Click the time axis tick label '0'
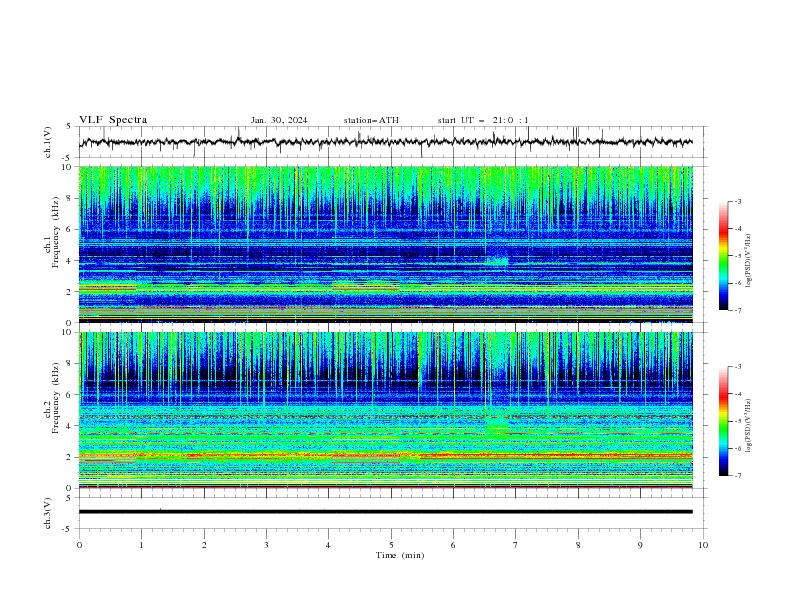The width and height of the screenshot is (792, 612). click(x=79, y=545)
